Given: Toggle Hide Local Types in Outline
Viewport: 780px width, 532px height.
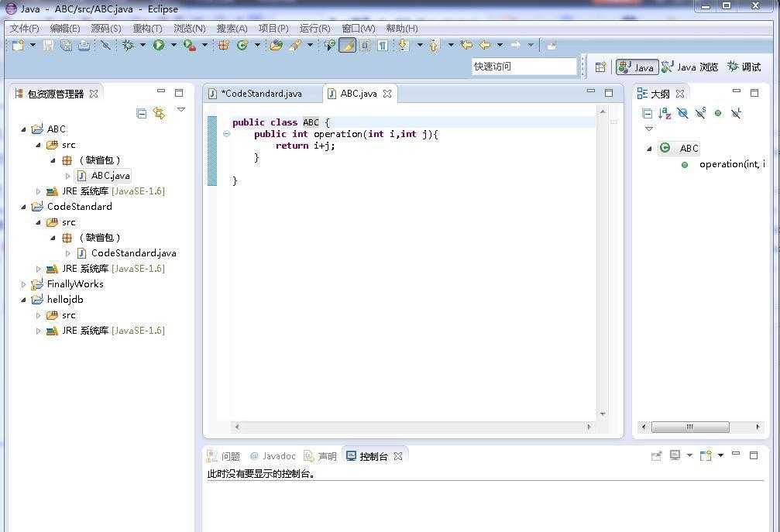Looking at the screenshot, I should 736,113.
